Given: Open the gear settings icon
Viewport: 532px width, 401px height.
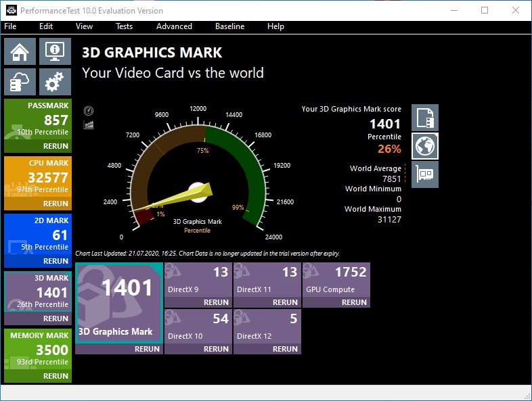Looking at the screenshot, I should (55, 82).
